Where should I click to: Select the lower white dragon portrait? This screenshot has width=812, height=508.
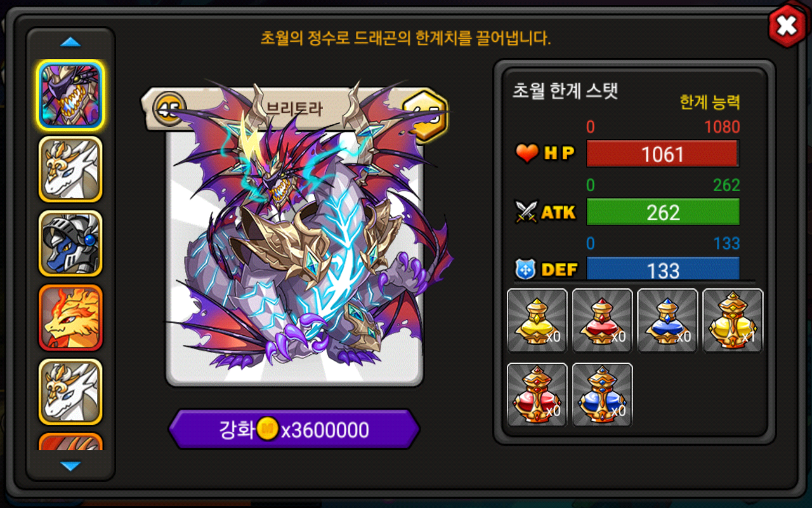pos(70,392)
